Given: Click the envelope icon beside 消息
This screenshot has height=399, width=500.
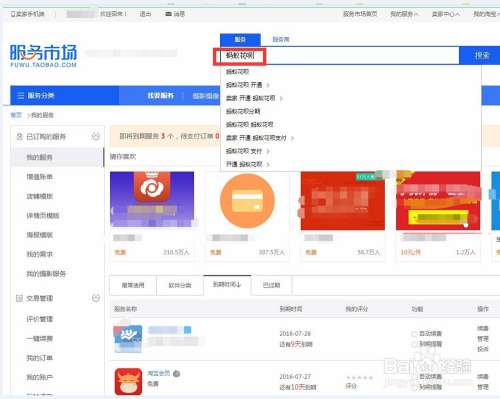Looking at the screenshot, I should pyautogui.click(x=169, y=14).
